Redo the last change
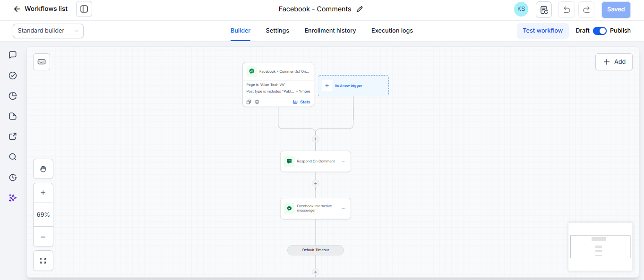Screen dimensions: 644x280 (586, 9)
